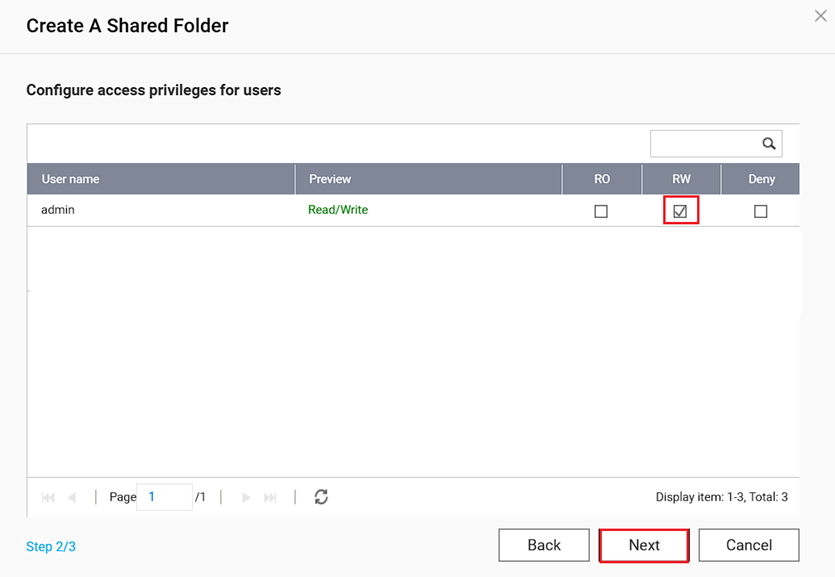Image resolution: width=835 pixels, height=577 pixels.
Task: Click the RO column header
Action: coord(601,179)
